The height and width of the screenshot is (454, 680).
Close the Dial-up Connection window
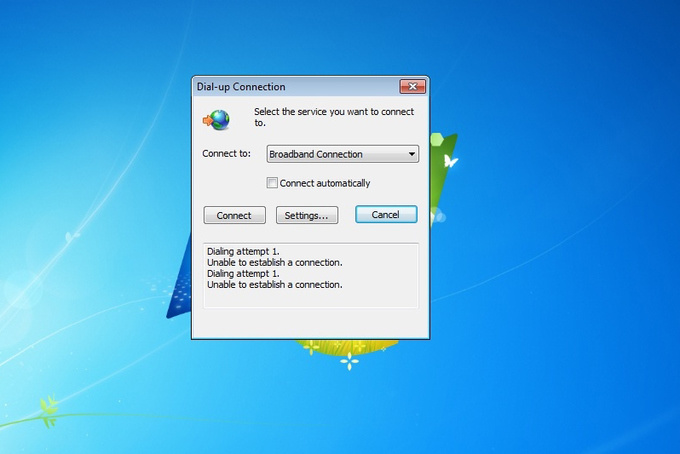click(412, 86)
